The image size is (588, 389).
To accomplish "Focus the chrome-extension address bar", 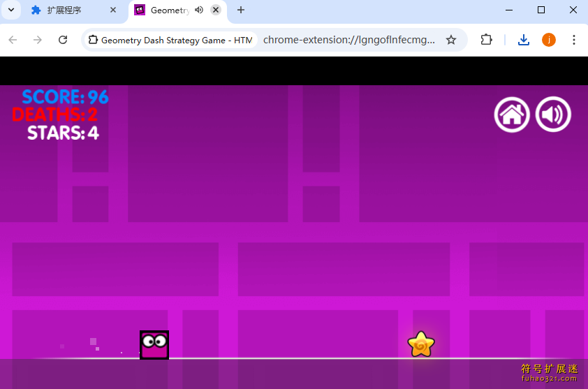I will [x=348, y=40].
